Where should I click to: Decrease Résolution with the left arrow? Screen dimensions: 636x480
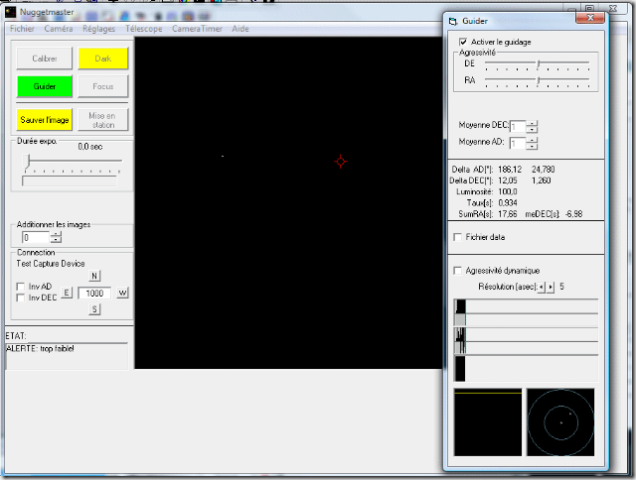(x=541, y=287)
